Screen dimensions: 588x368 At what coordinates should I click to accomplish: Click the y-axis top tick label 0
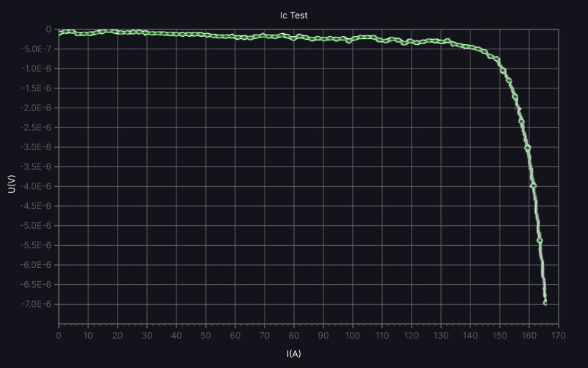(49, 29)
